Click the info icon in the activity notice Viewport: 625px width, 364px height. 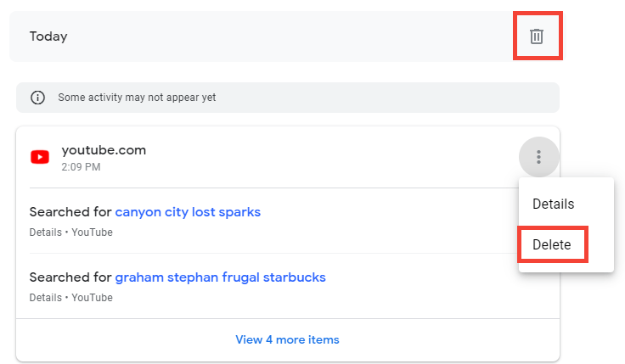(37, 98)
